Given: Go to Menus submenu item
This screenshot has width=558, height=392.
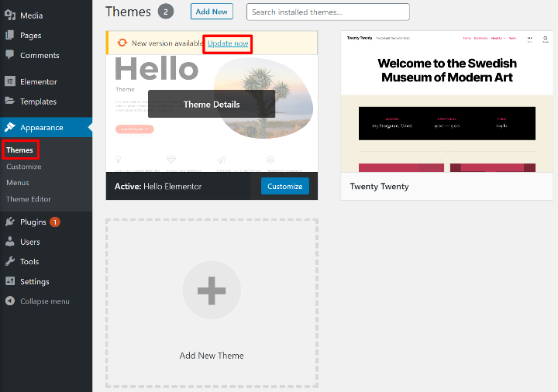Looking at the screenshot, I should [18, 183].
